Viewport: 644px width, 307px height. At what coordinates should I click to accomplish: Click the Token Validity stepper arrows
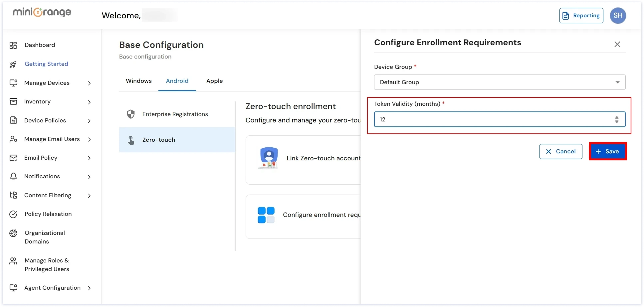pos(617,119)
